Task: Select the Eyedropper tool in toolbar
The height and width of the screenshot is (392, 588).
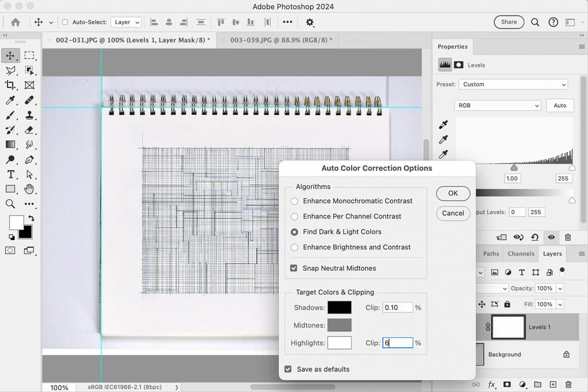Action: [x=10, y=100]
